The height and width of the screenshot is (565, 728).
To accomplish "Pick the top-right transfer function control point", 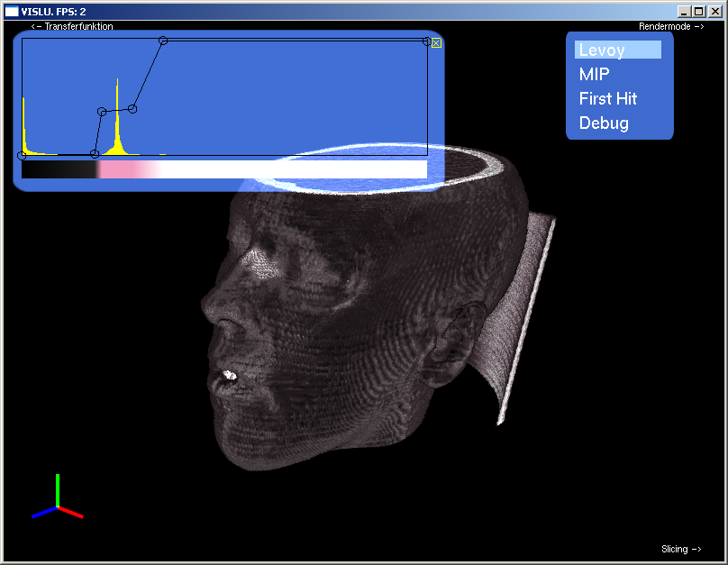I will point(426,41).
